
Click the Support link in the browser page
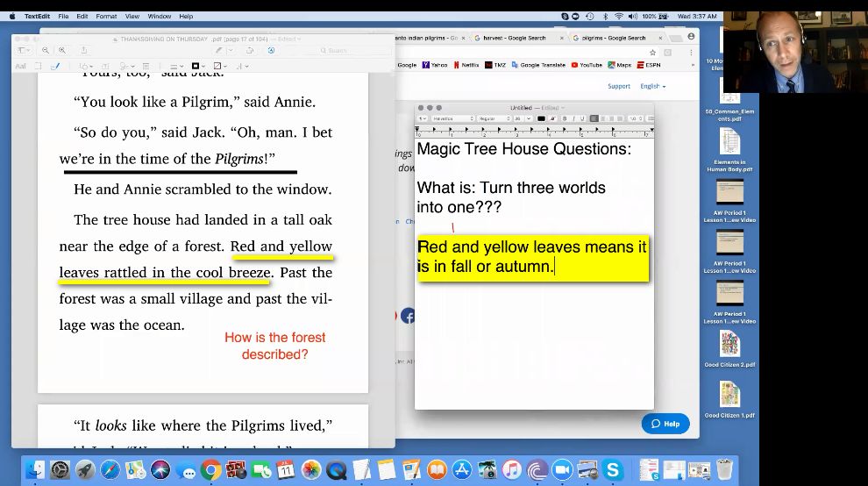click(x=619, y=87)
